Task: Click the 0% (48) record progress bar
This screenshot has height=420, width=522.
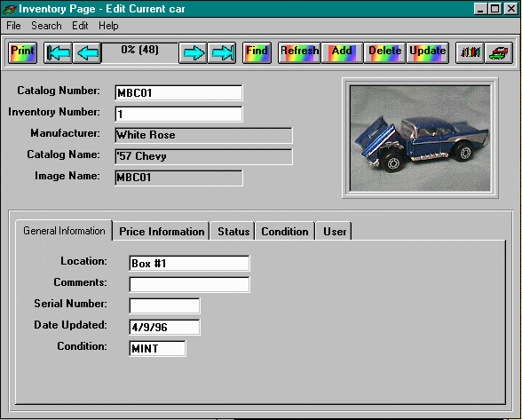Action: (140, 52)
